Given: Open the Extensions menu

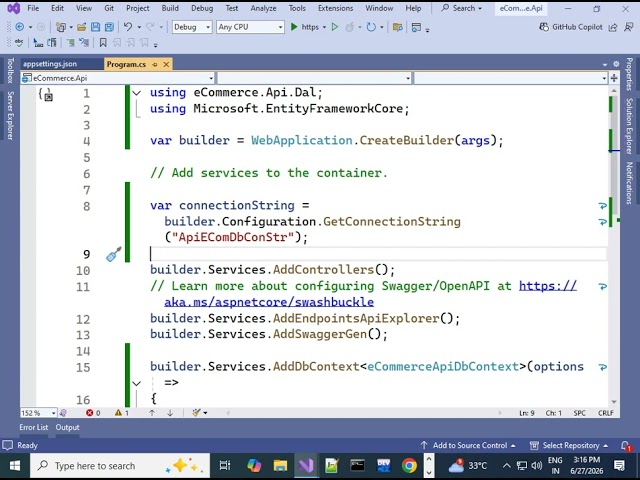Looking at the screenshot, I should [x=336, y=8].
